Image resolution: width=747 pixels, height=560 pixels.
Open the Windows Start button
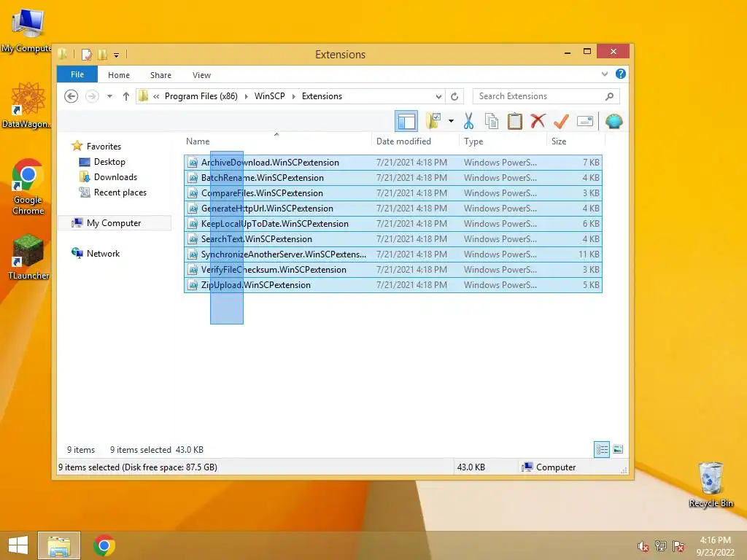click(x=18, y=545)
